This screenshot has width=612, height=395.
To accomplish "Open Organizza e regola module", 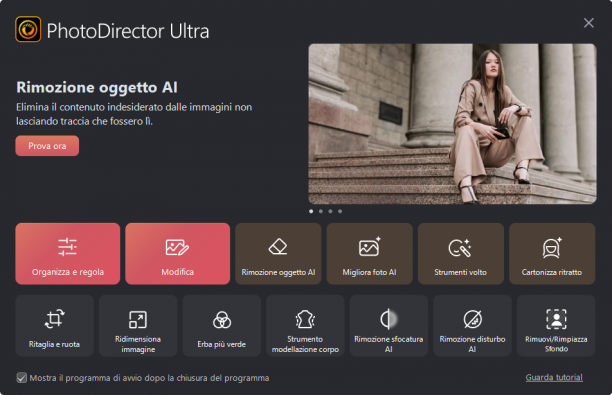I will pyautogui.click(x=68, y=254).
